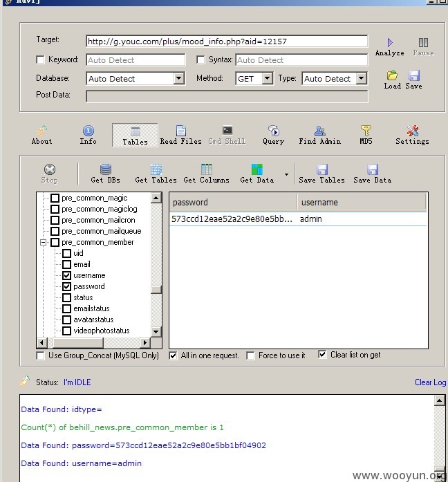Open the About section

[x=41, y=136]
